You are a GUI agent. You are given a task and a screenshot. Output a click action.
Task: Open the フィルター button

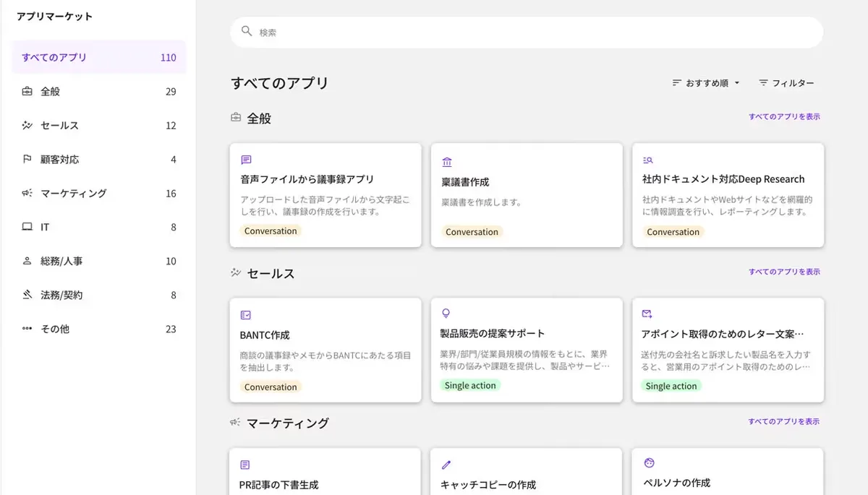[x=786, y=83]
